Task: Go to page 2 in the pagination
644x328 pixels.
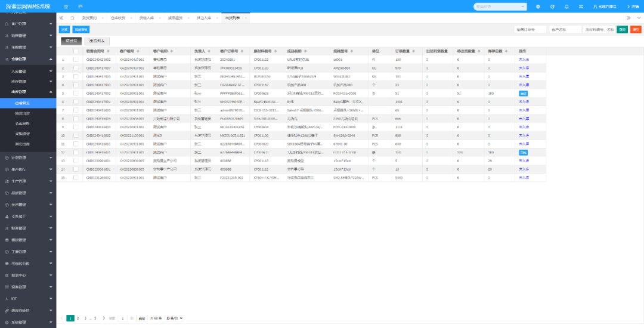Action: click(78, 318)
